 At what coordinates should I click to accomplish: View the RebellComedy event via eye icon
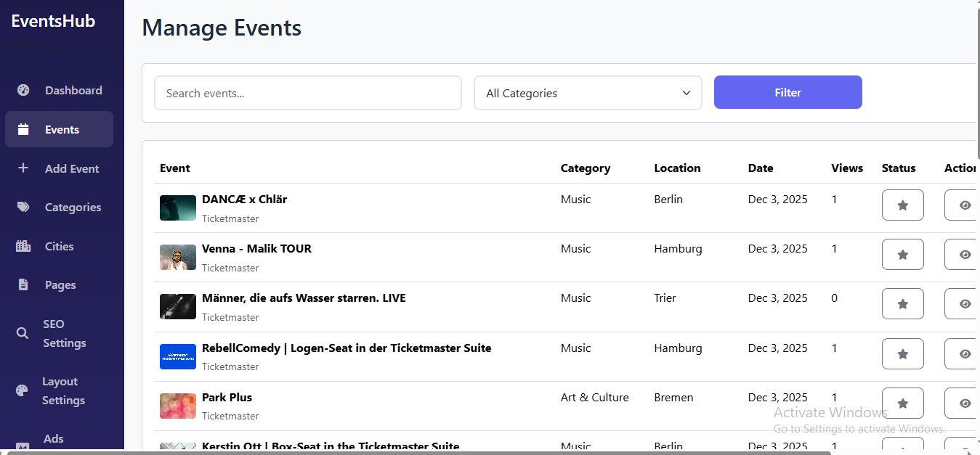pos(965,354)
